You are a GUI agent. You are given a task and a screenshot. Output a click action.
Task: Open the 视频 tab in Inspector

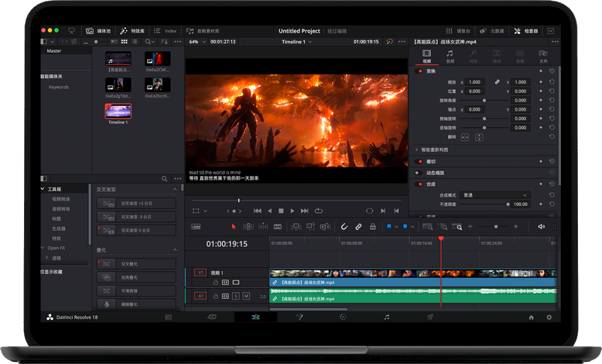tap(427, 56)
